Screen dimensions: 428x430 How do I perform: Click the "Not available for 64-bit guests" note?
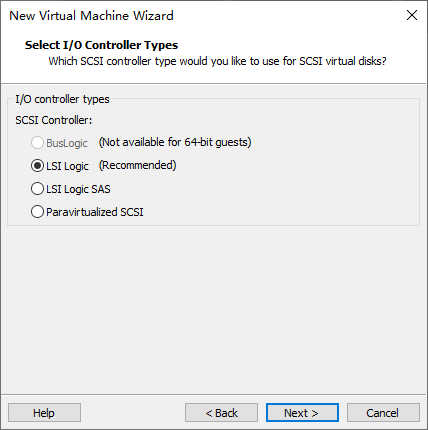click(175, 142)
